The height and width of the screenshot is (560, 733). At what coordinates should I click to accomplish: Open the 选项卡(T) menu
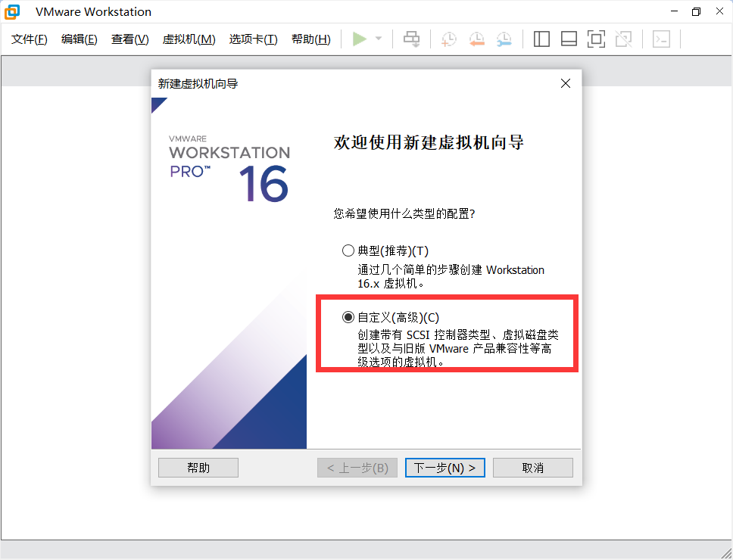[x=254, y=39]
